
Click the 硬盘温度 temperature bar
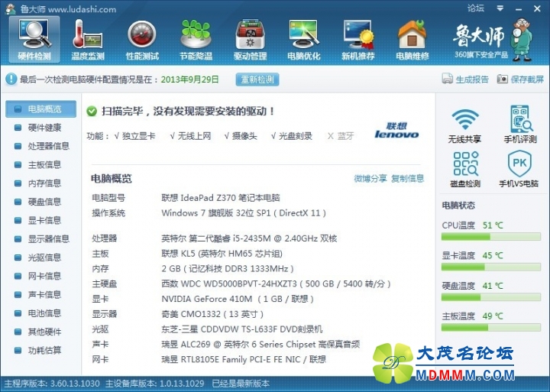click(490, 297)
